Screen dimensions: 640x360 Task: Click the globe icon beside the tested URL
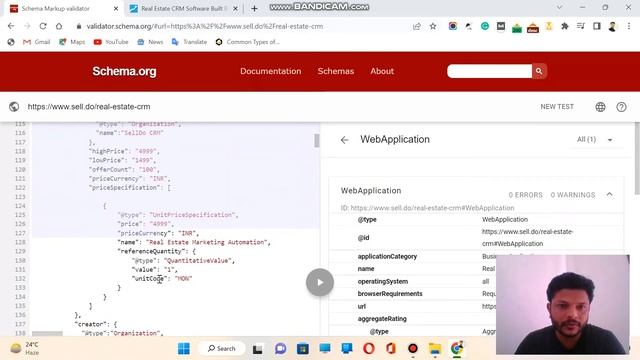[x=14, y=107]
